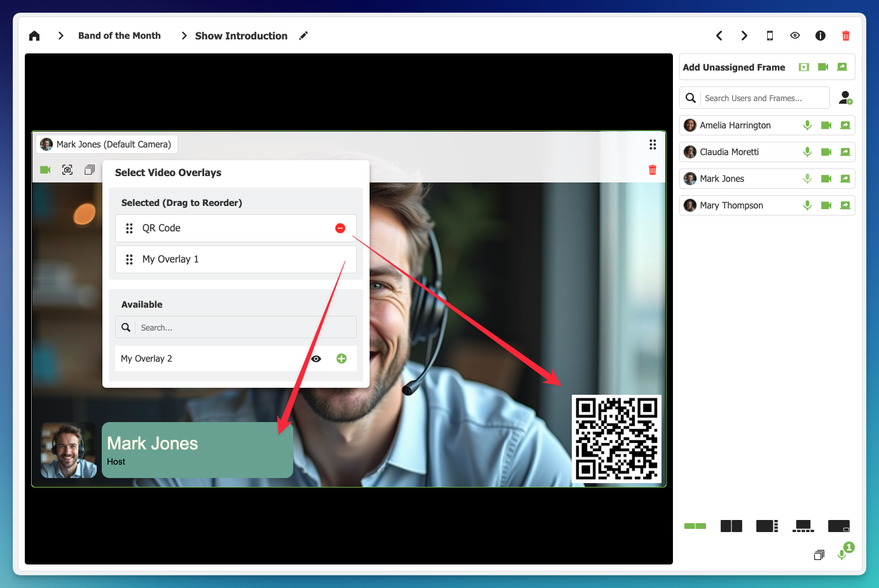
Task: Open the Band of the Month breadcrumb
Action: pos(119,36)
